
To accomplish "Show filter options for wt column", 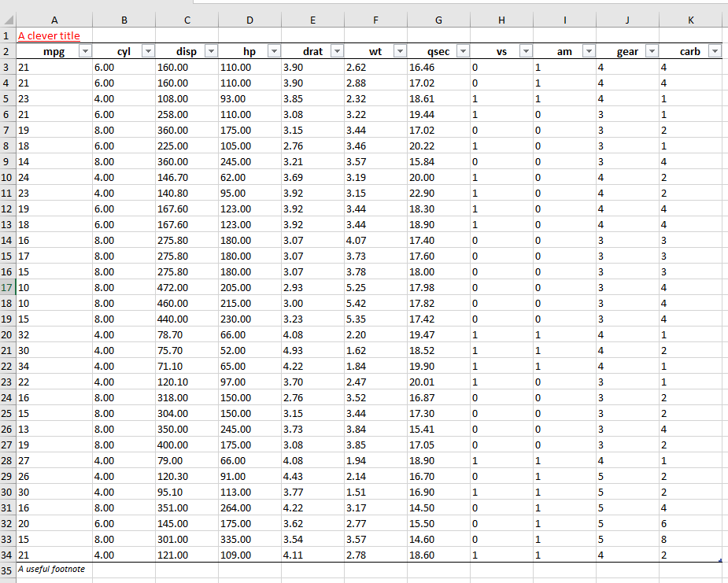I will tap(400, 51).
